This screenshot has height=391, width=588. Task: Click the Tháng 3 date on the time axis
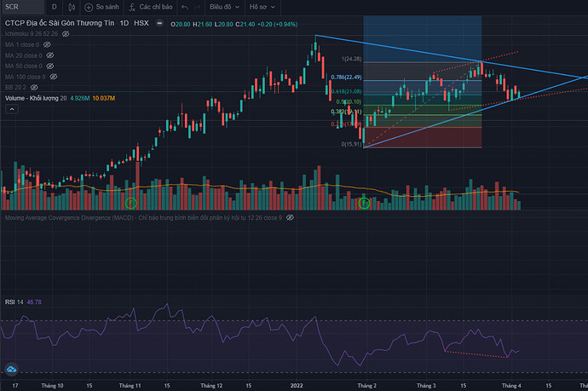pyautogui.click(x=426, y=385)
